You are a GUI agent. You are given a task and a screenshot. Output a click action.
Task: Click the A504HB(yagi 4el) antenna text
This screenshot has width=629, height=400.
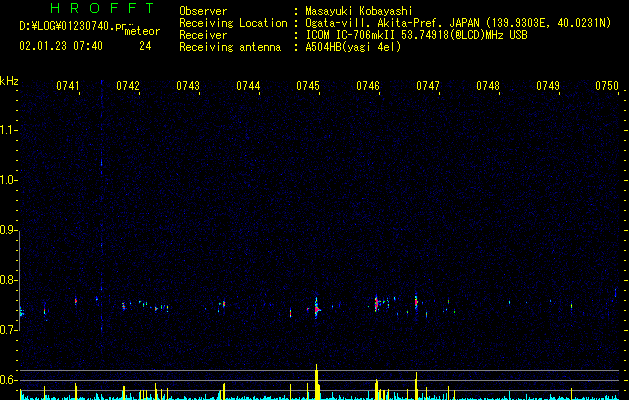(x=353, y=47)
